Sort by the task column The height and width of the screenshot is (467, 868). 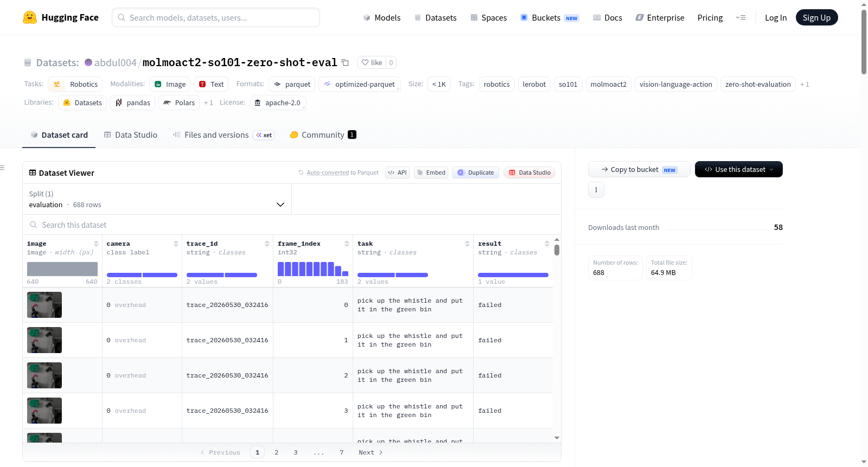[x=467, y=244]
